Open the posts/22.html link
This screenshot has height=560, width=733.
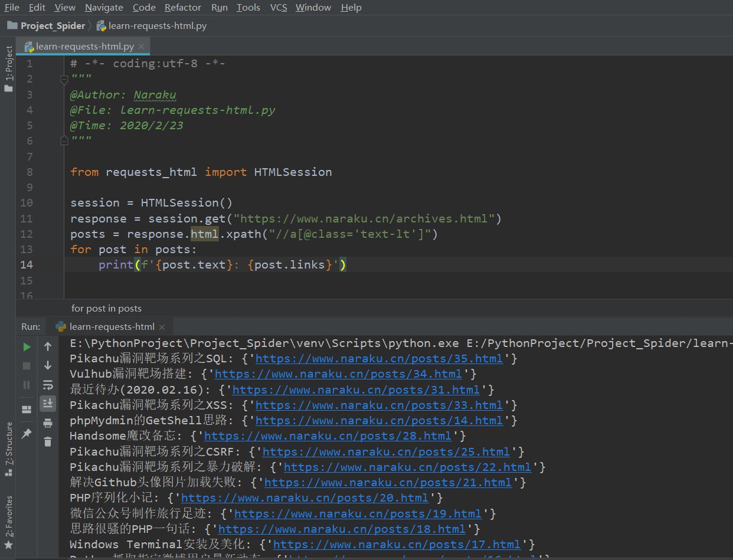[407, 467]
